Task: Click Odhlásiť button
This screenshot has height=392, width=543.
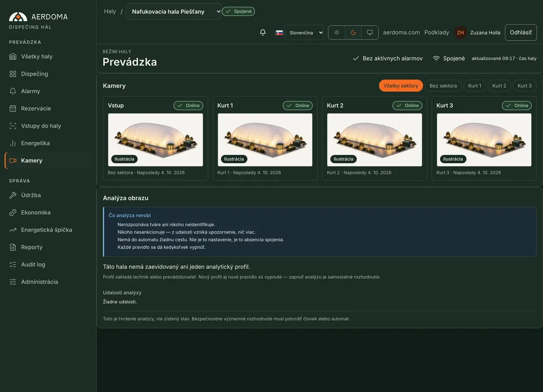Action: (x=521, y=33)
